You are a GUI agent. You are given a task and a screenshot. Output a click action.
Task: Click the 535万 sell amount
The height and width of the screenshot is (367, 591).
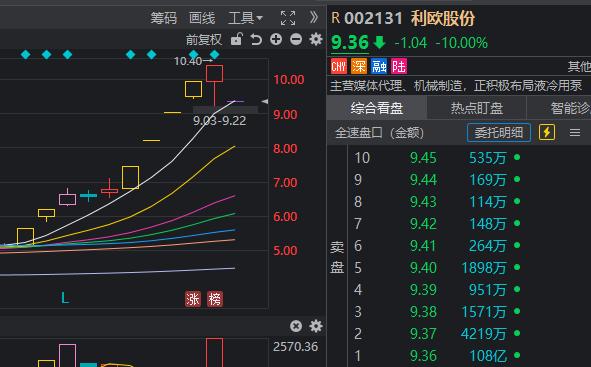pos(488,158)
